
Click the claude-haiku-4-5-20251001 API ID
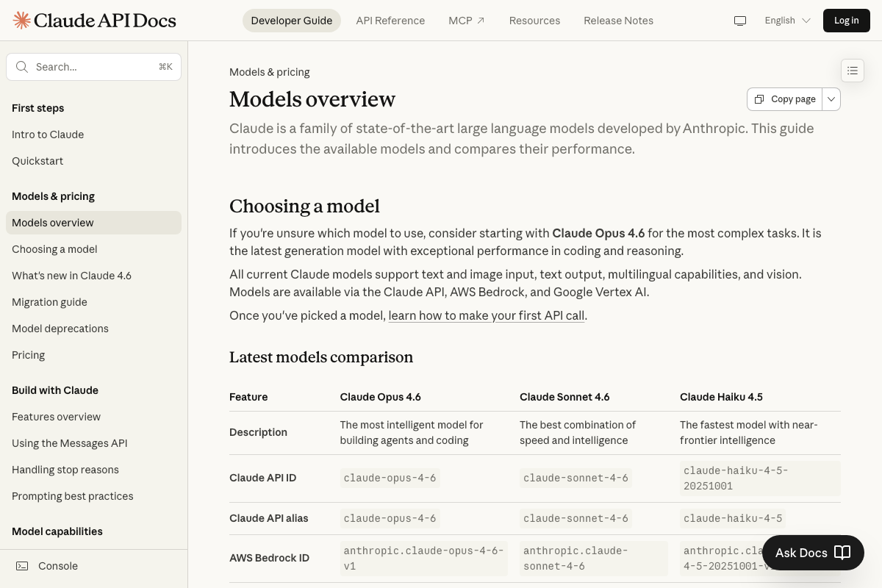pos(760,478)
